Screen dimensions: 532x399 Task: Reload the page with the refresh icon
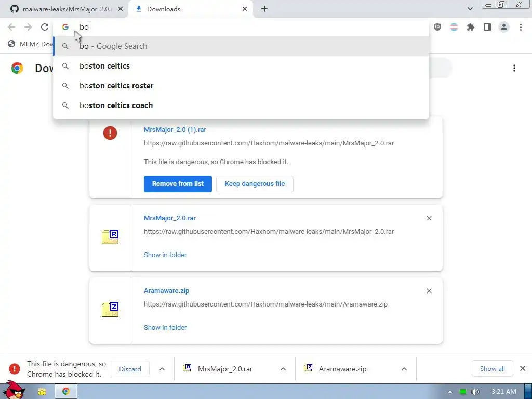tap(45, 27)
